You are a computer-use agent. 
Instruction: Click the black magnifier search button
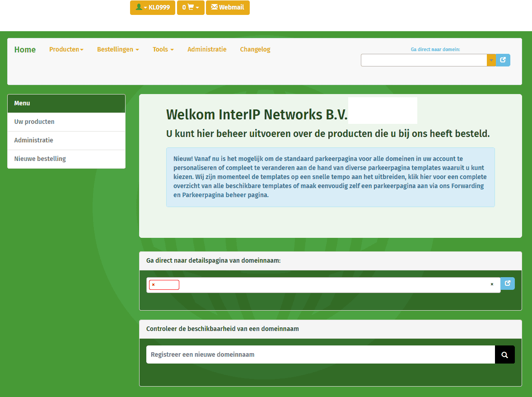pyautogui.click(x=504, y=355)
